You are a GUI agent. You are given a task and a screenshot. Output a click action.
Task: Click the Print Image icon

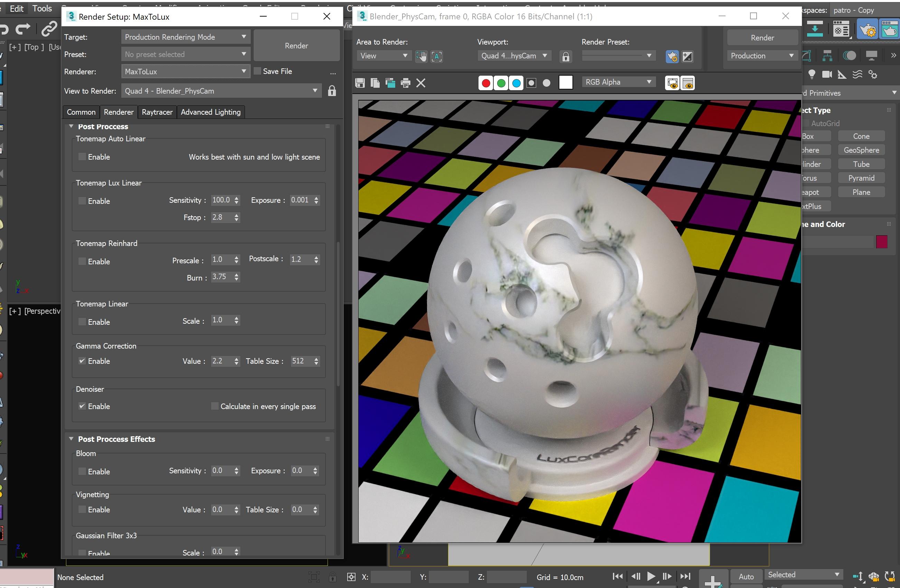point(405,83)
